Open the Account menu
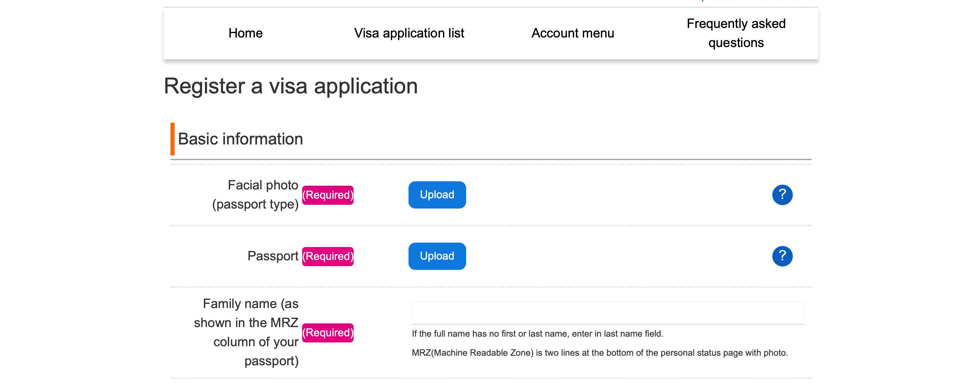Screen dimensions: 980x383 [573, 33]
